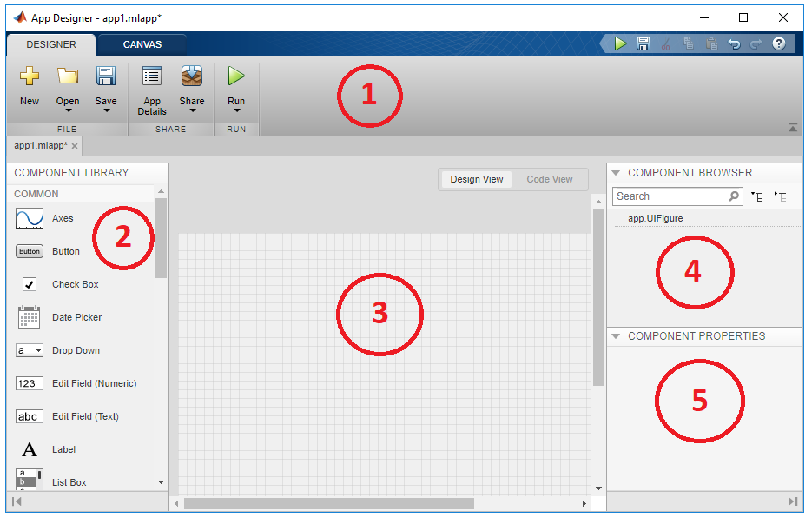This screenshot has height=518, width=812.
Task: Click the search magnifier in Component Browser
Action: tap(734, 196)
